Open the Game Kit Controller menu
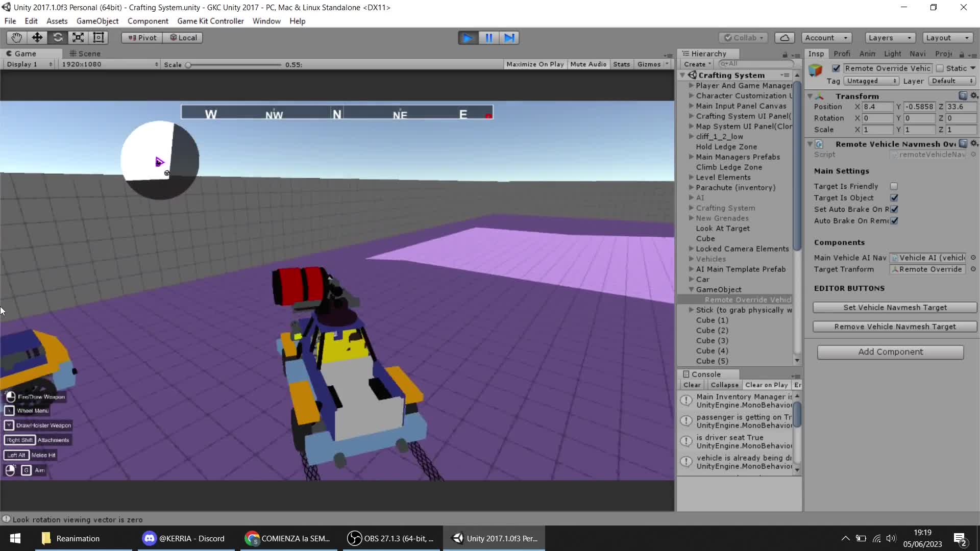Viewport: 980px width, 551px height. 210,21
